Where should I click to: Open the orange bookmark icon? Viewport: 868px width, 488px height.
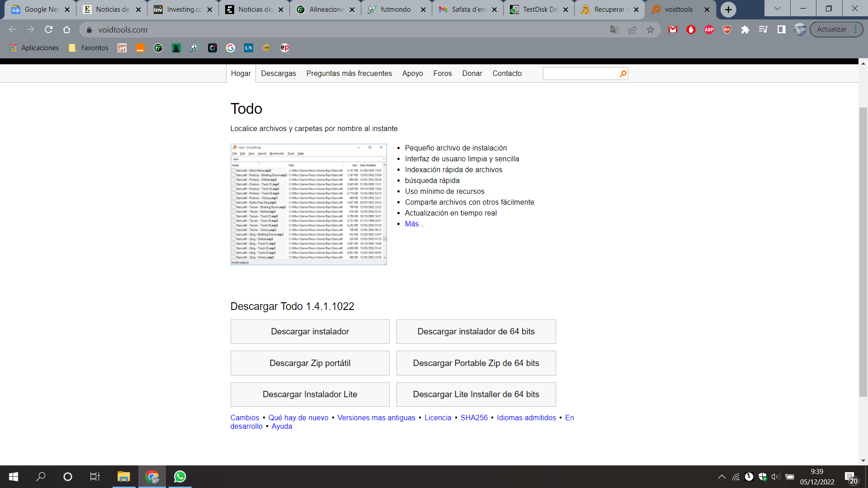pos(140,48)
